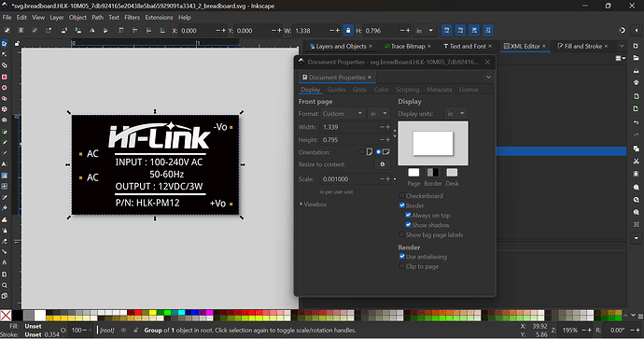The width and height of the screenshot is (644, 339).
Task: Choose the landscape orientation icon
Action: (385, 152)
